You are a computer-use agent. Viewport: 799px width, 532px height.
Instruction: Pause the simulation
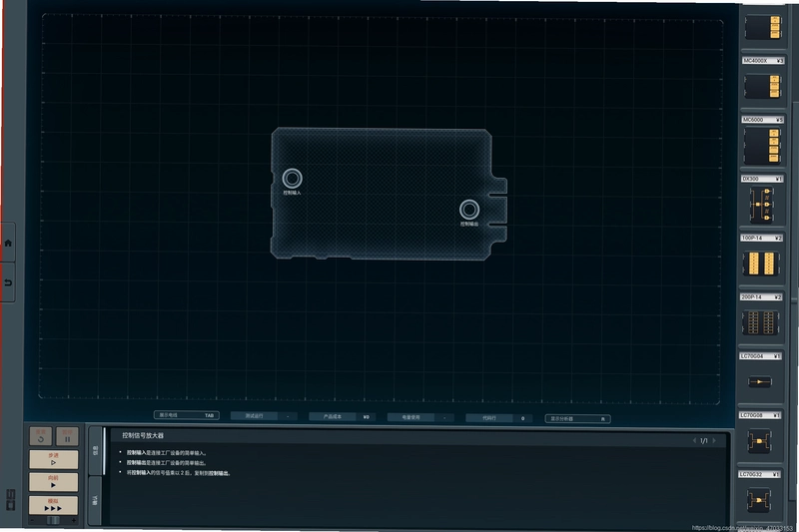[x=67, y=436]
